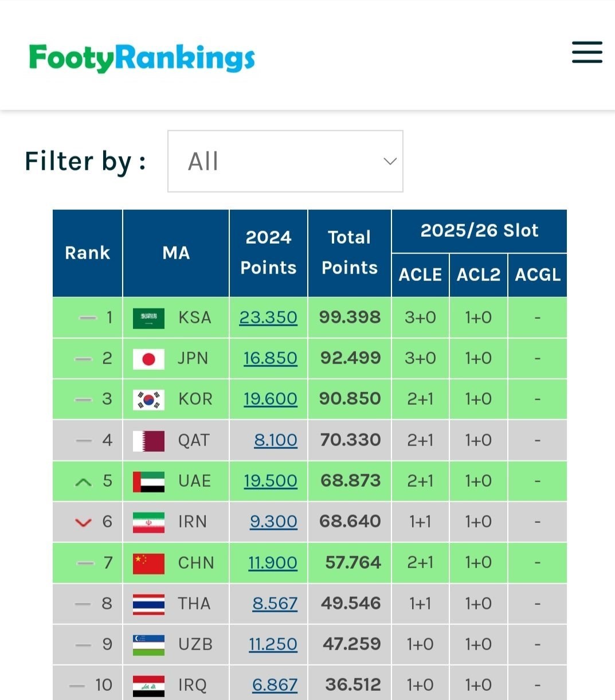Open the hamburger navigation menu
This screenshot has width=615, height=700.
(586, 52)
